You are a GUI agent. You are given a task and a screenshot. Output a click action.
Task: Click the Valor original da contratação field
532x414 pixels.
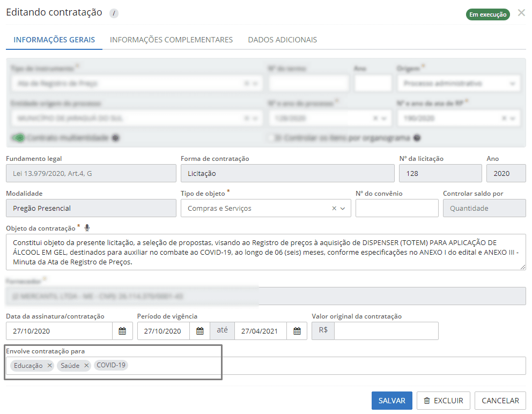(x=386, y=331)
